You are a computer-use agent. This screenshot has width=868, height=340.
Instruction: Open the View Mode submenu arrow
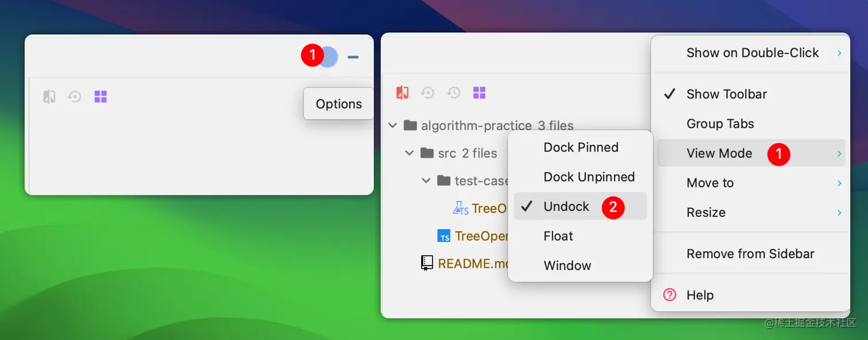839,154
